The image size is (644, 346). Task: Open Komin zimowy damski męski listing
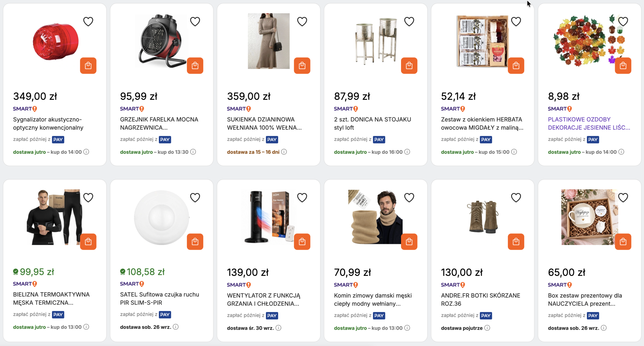pos(373,300)
